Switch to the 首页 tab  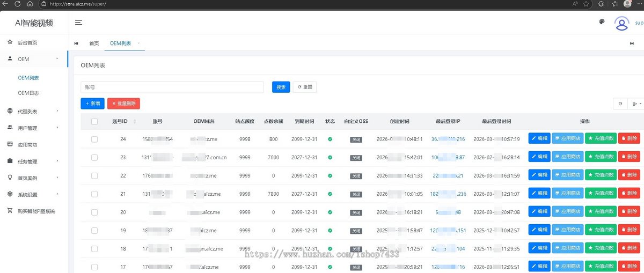click(94, 43)
